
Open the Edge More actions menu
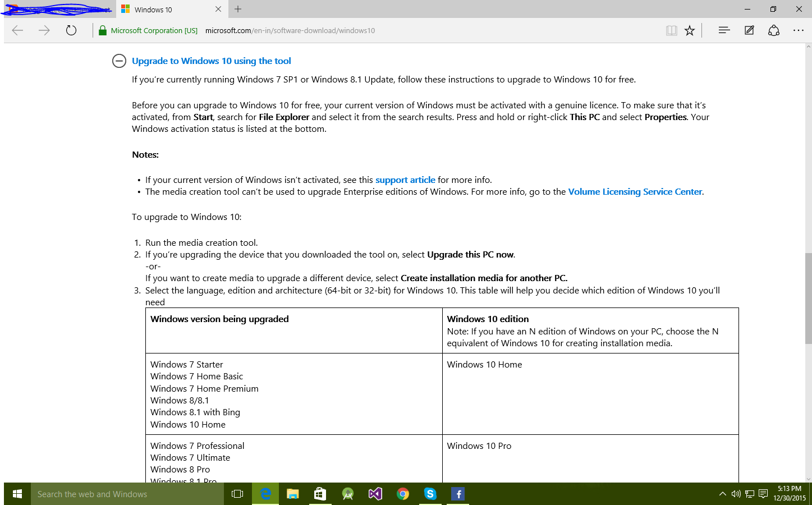pos(799,30)
